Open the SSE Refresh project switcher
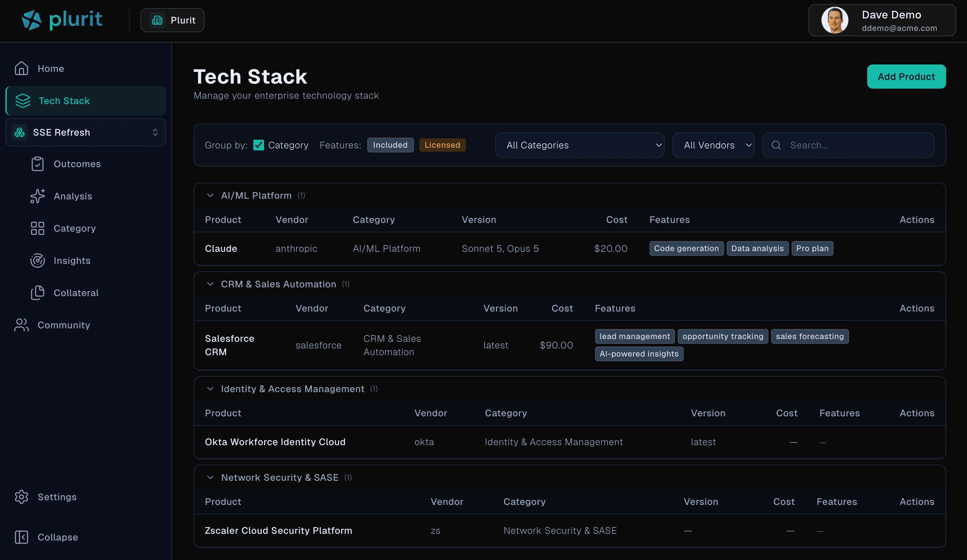The width and height of the screenshot is (967, 560). 86,133
